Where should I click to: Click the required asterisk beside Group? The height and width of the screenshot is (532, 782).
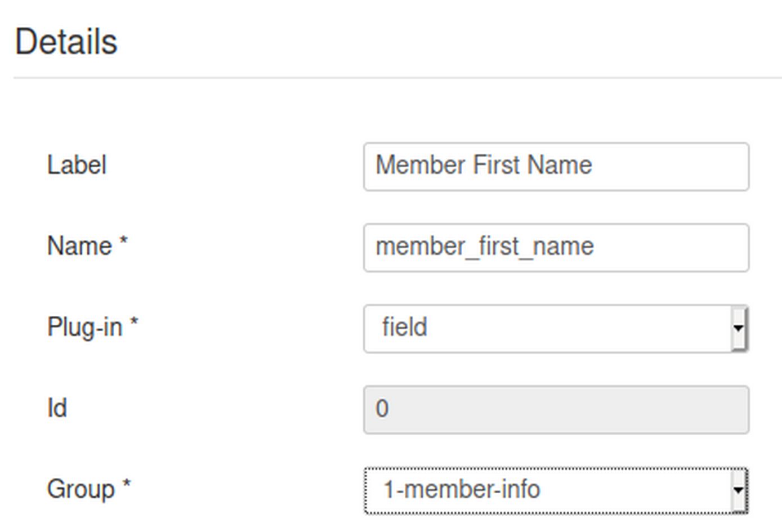[x=127, y=485]
